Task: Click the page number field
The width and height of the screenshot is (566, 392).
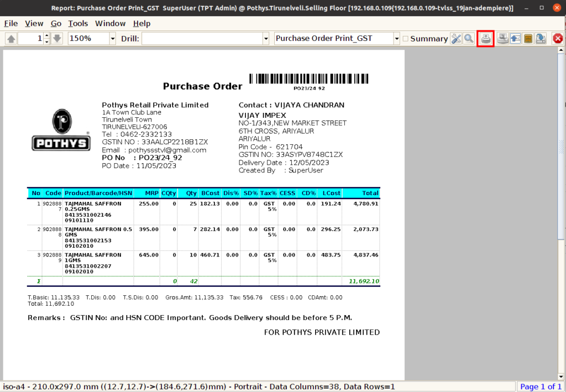Action: pyautogui.click(x=31, y=38)
